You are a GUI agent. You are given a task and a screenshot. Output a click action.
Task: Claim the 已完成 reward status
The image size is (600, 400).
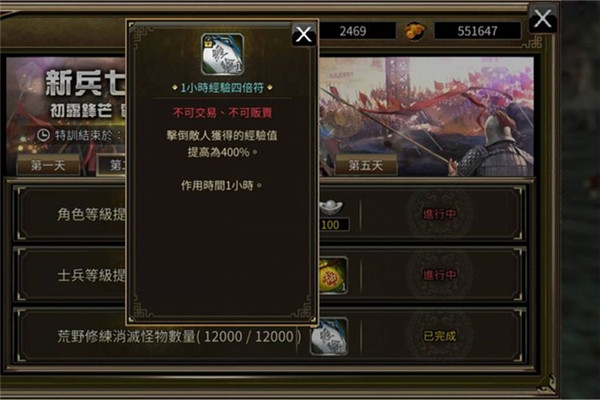[440, 336]
